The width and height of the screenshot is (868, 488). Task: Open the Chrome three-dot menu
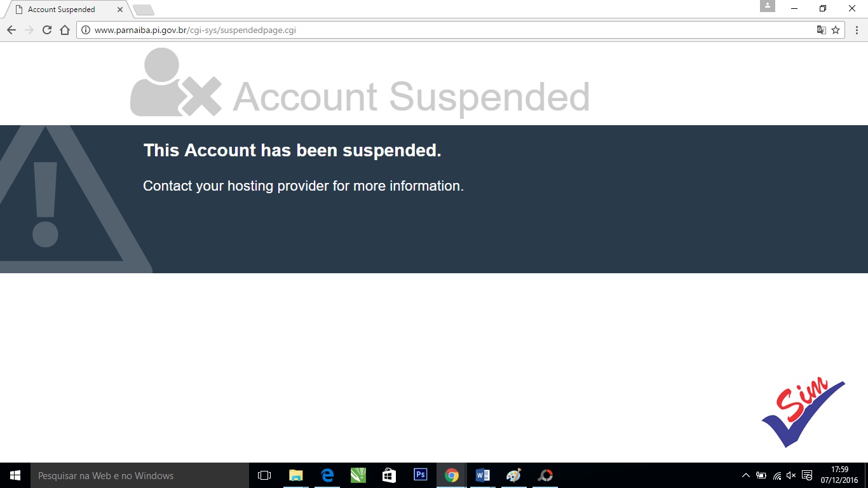pos(857,30)
